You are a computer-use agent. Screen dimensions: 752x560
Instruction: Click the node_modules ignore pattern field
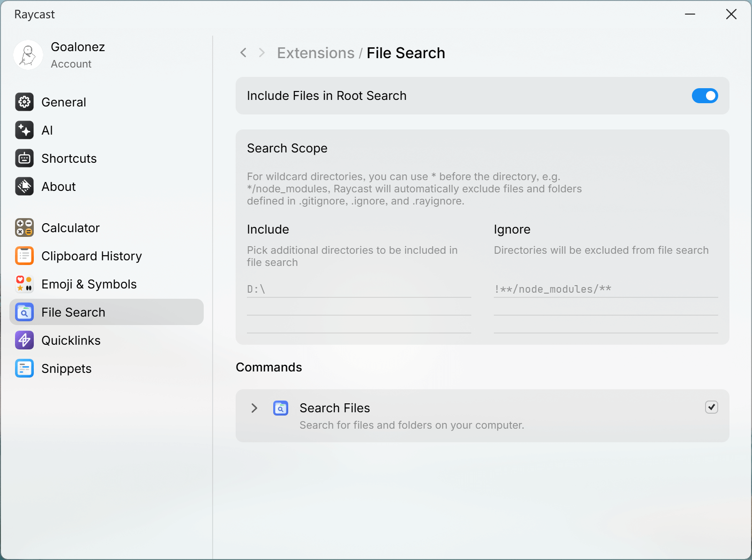606,289
